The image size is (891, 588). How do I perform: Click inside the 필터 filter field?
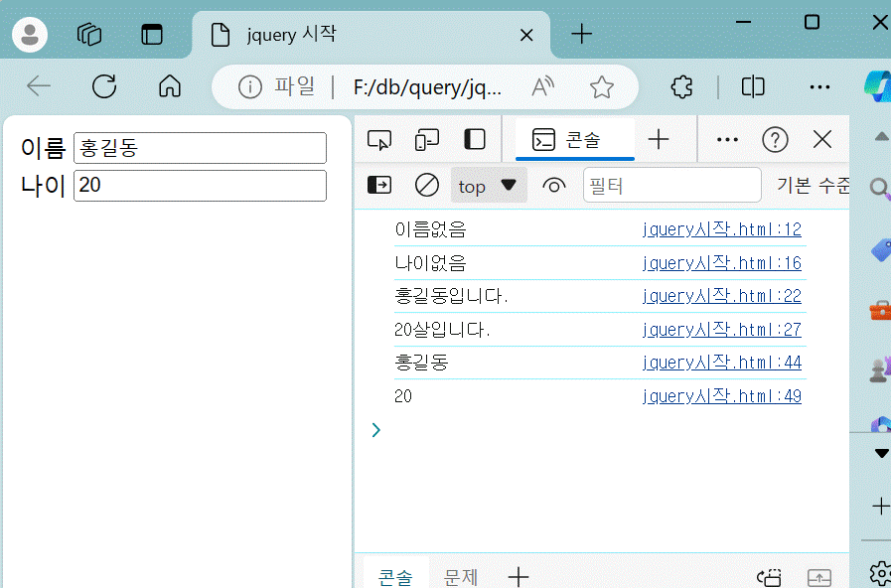671,185
